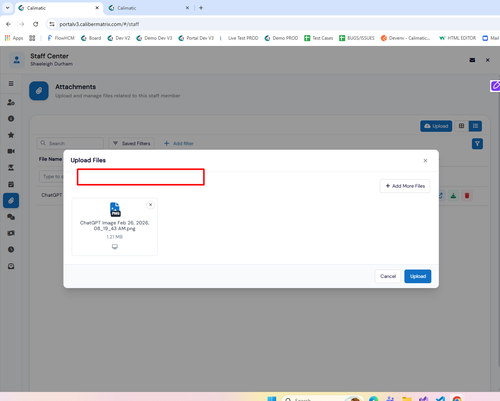The width and height of the screenshot is (500, 401).
Task: Open the inbox sidebar icon at bottom
Action: point(11,266)
